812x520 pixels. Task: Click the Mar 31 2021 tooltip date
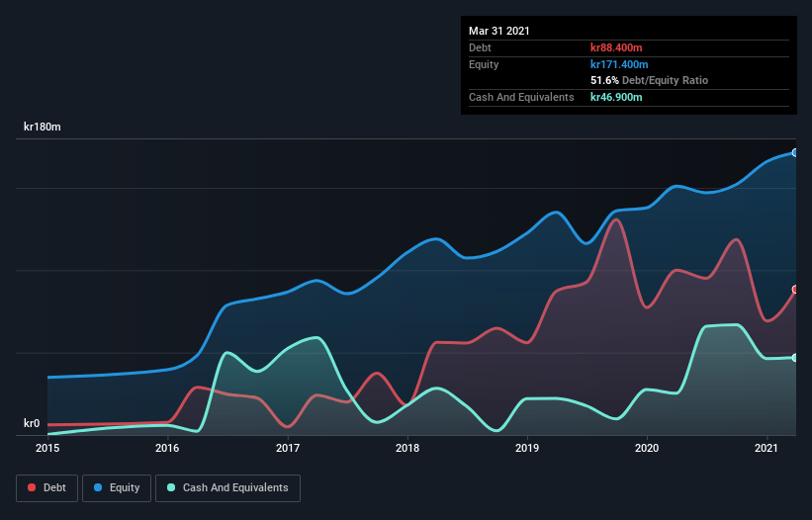[499, 31]
